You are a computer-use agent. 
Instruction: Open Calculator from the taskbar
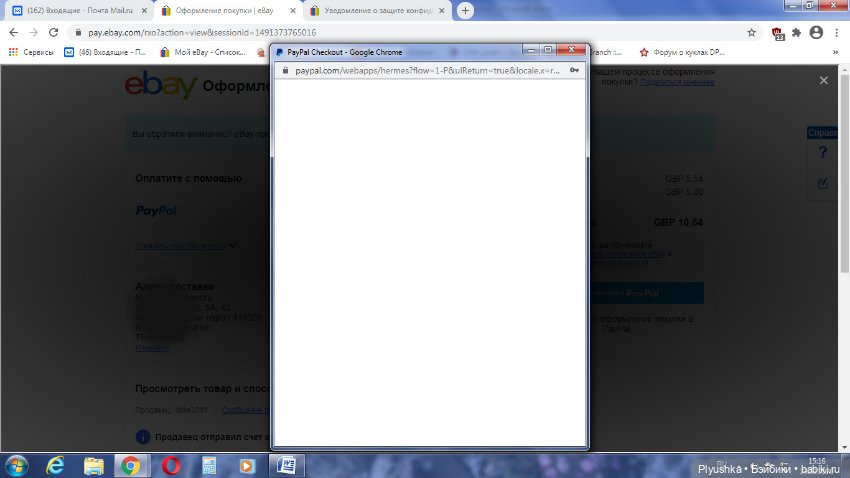(209, 466)
